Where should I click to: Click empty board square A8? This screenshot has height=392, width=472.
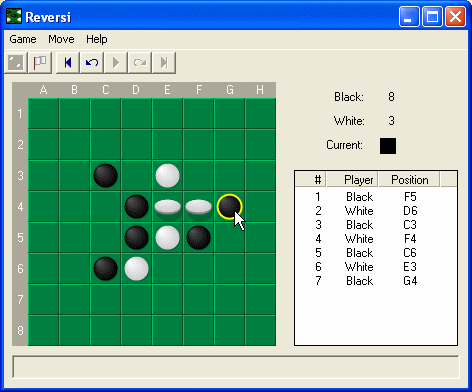tap(43, 330)
